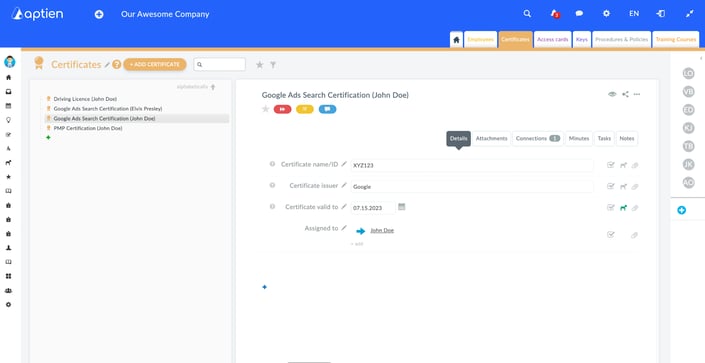Open inbox tray icon in left sidebar
The image size is (705, 363).
point(8,92)
